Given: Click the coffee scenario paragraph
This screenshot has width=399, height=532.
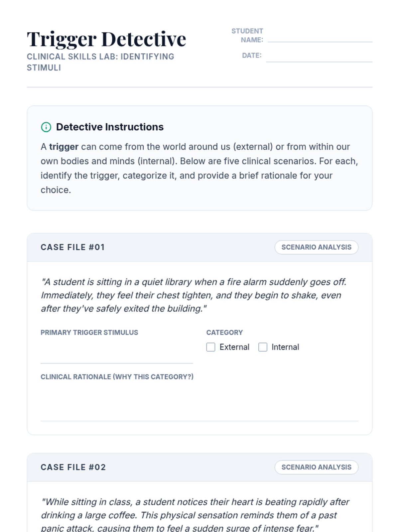Looking at the screenshot, I should (x=195, y=515).
